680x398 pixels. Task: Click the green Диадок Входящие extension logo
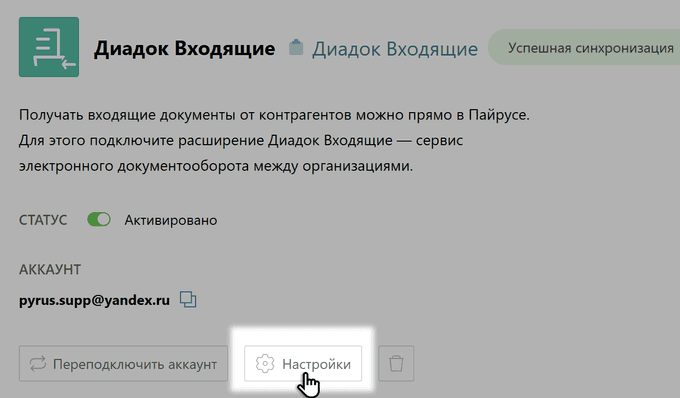click(x=49, y=47)
